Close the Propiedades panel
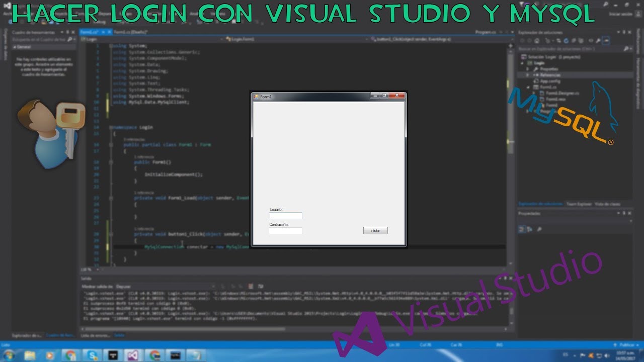 tap(630, 214)
